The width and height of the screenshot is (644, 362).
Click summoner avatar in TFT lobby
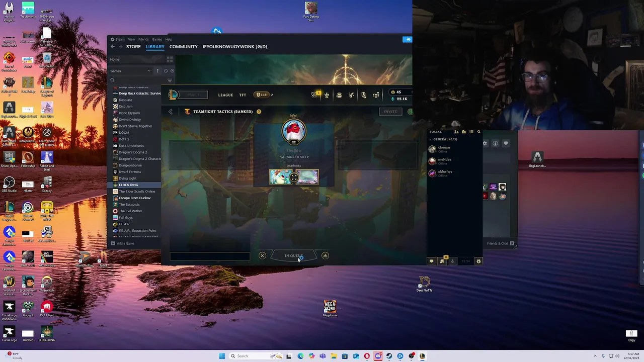point(294,131)
